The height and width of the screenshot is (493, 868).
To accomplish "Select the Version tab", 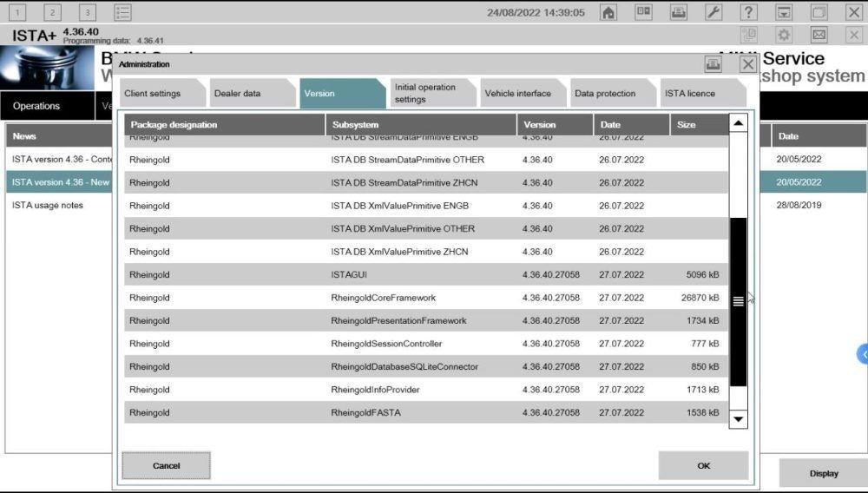I will point(342,93).
